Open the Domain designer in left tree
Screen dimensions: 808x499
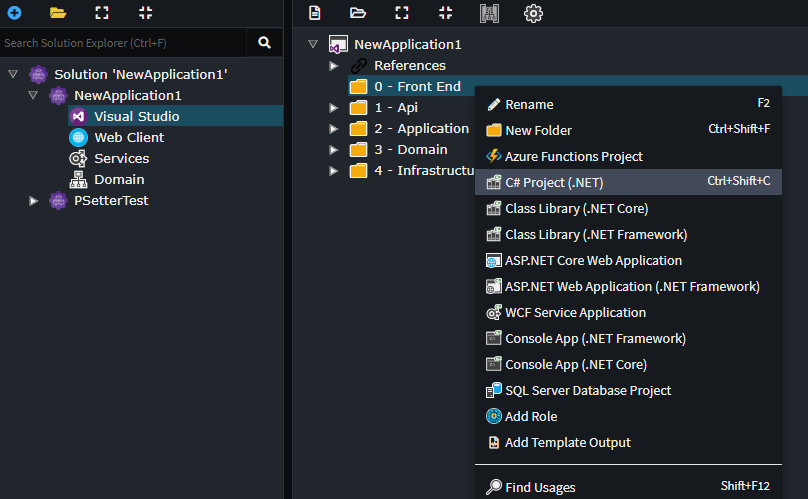(x=119, y=179)
